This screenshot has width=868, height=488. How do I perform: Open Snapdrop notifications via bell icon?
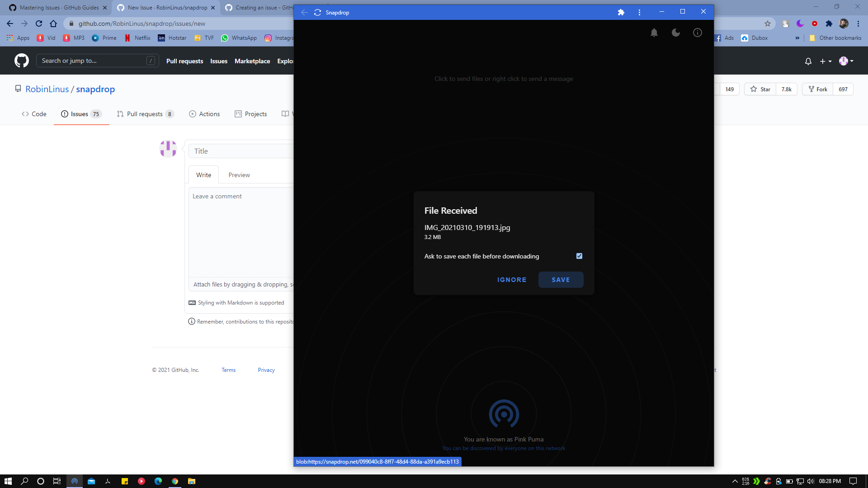[x=654, y=32]
